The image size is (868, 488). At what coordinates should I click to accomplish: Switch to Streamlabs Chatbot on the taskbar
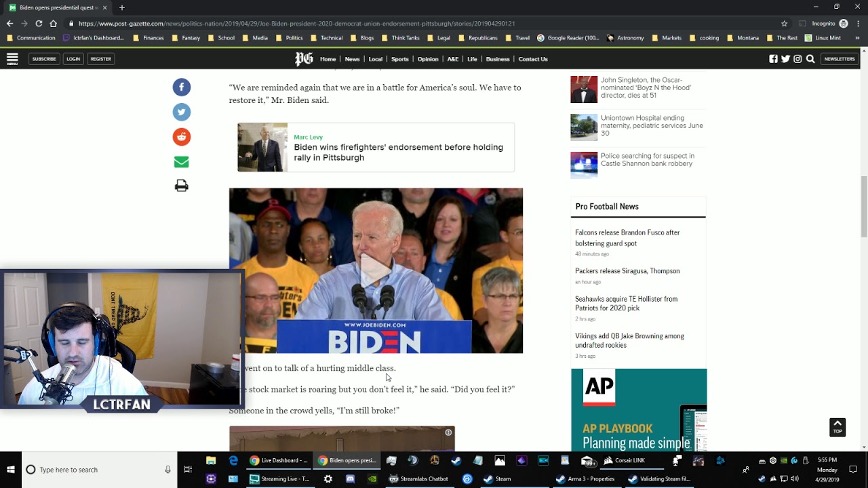(418, 479)
